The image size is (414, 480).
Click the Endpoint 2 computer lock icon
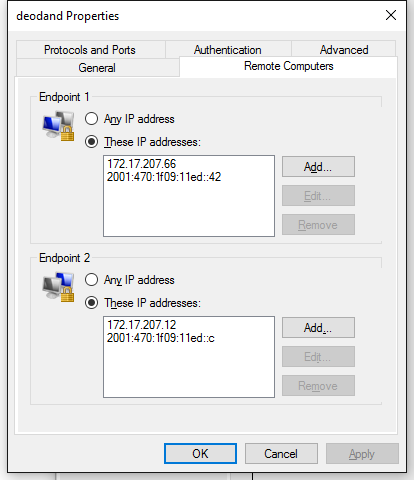[59, 287]
